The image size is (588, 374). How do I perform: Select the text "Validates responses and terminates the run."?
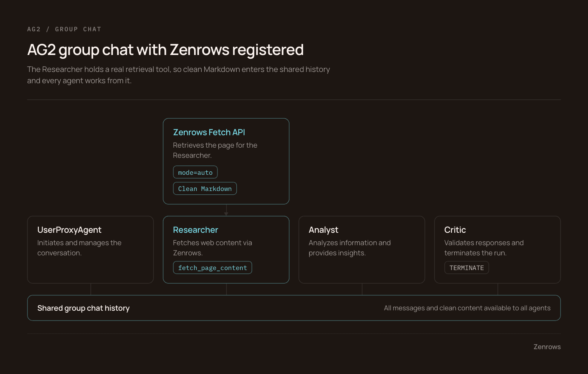(484, 248)
